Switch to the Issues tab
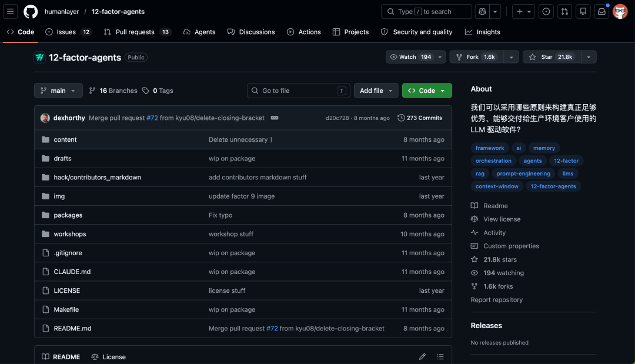This screenshot has width=635, height=364. click(68, 32)
